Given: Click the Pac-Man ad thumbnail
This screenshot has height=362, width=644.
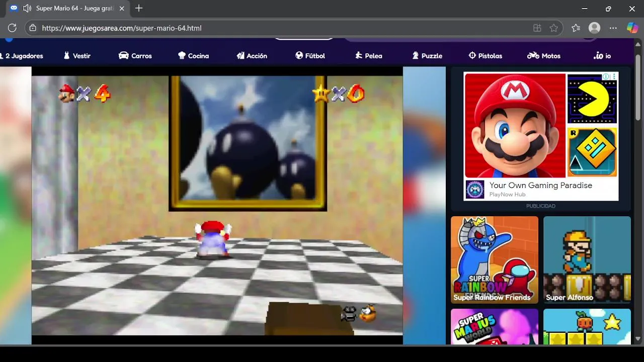Looking at the screenshot, I should click(x=592, y=99).
